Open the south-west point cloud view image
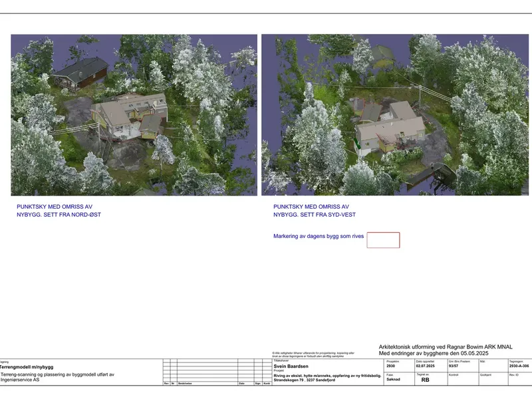 tap(395, 114)
